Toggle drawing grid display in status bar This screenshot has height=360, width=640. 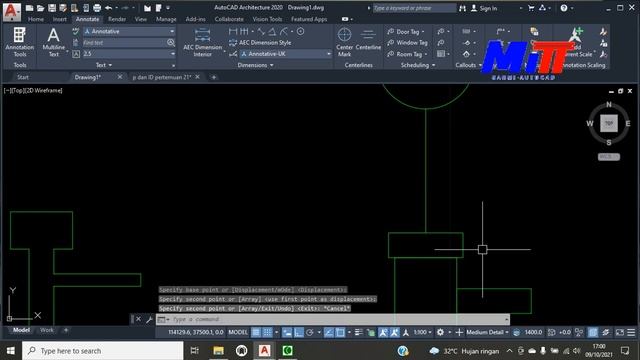pos(256,332)
